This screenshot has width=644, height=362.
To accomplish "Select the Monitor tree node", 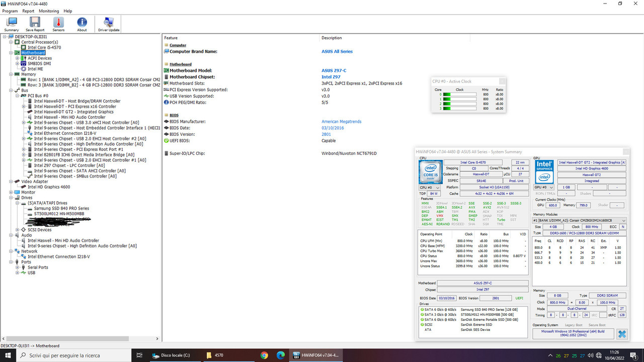I will pos(28,192).
